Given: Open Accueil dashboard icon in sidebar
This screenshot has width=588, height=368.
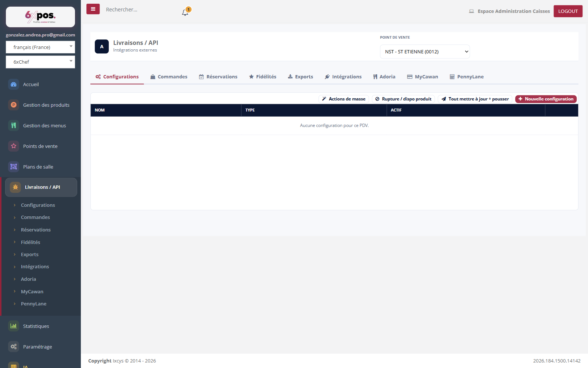Looking at the screenshot, I should pyautogui.click(x=14, y=84).
